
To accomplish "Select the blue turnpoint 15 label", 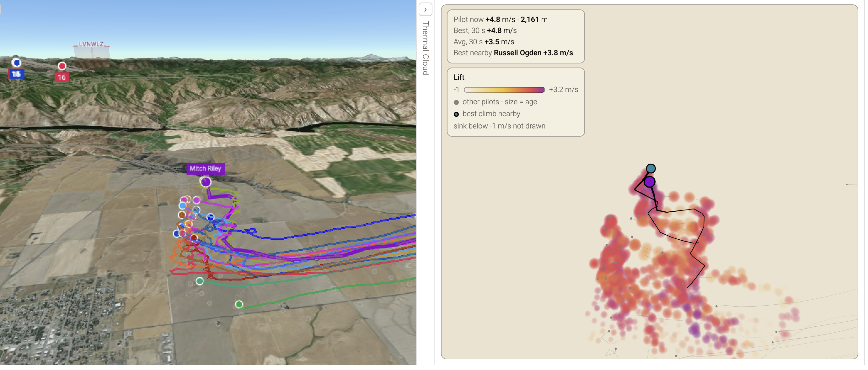I will tap(17, 74).
